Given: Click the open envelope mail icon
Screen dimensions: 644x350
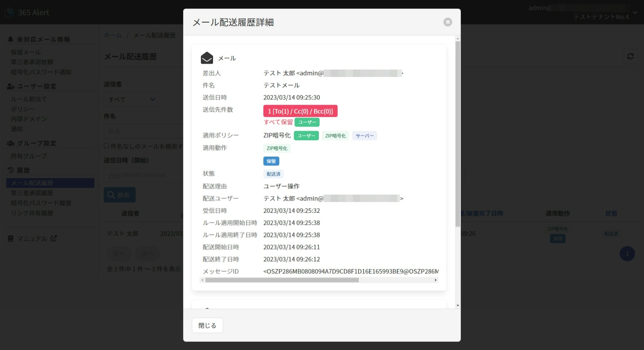Looking at the screenshot, I should [x=207, y=58].
